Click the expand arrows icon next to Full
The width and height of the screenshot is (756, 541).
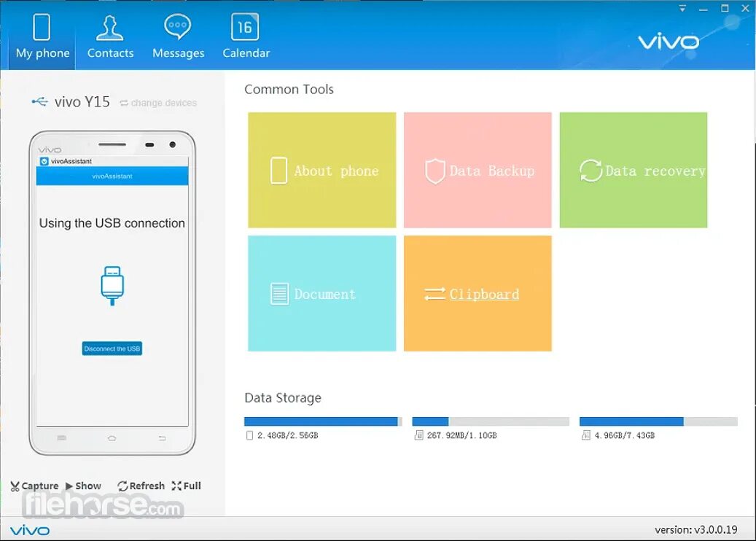(x=176, y=486)
